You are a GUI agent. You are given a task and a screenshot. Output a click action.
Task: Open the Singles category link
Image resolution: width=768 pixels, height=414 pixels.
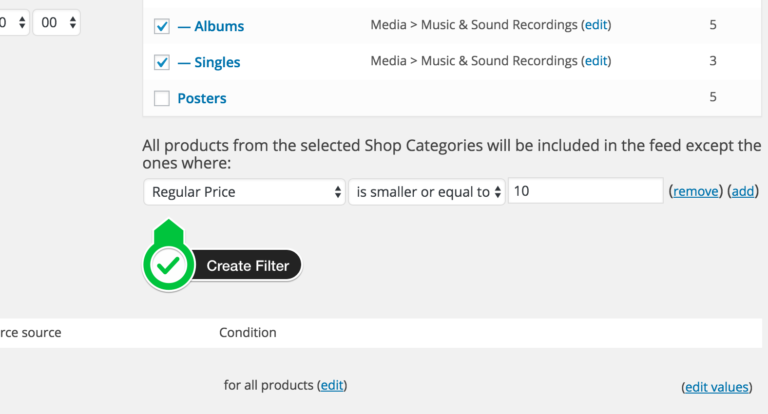click(209, 62)
